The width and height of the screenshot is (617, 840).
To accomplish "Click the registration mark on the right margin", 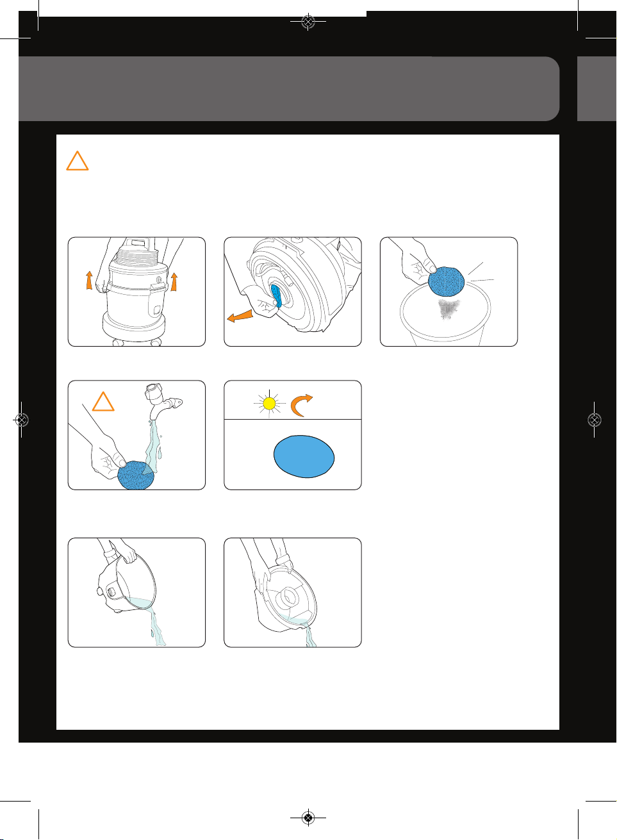I will [595, 420].
